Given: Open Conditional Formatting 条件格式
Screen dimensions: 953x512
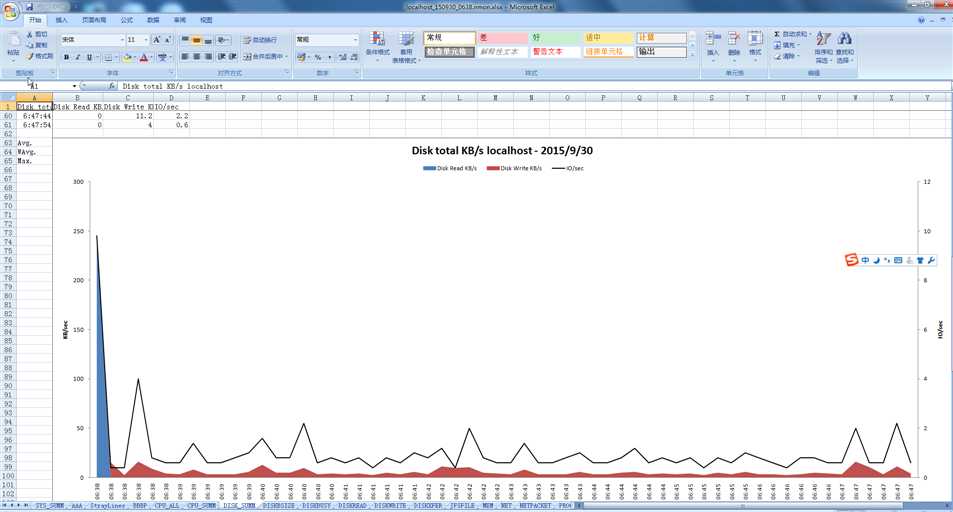Looking at the screenshot, I should [x=377, y=46].
